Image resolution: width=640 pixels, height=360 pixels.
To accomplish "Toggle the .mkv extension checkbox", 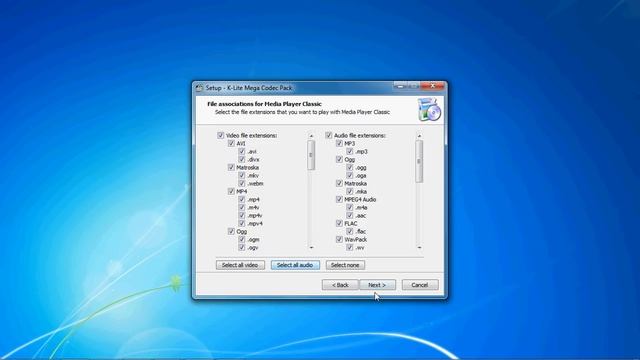I will coord(242,176).
